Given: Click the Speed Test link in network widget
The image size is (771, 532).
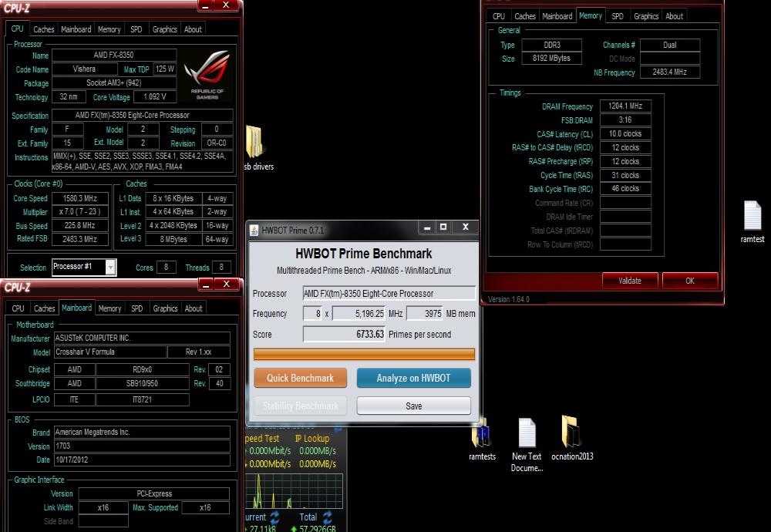Looking at the screenshot, I should [x=262, y=438].
